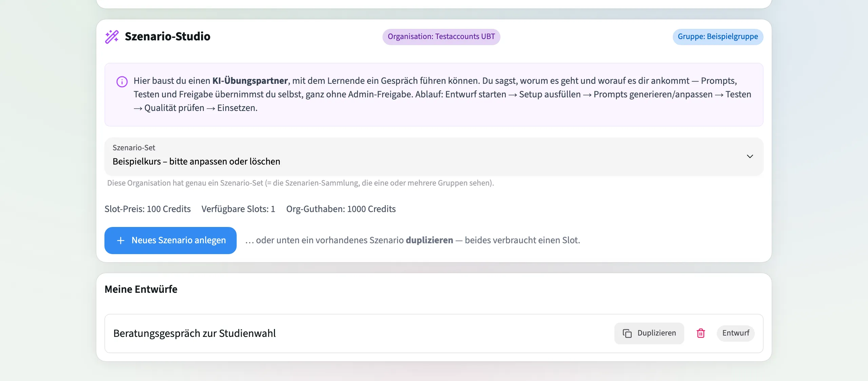Click the Szenario-Set field label

(134, 148)
